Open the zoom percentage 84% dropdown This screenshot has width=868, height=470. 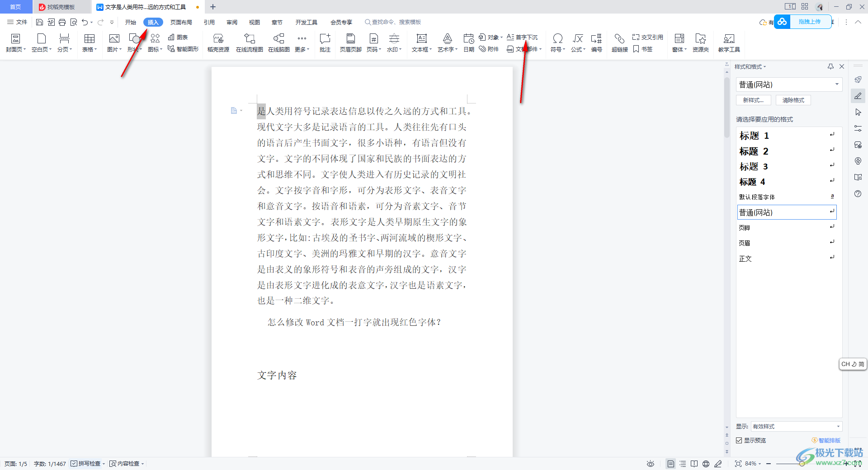[x=753, y=464]
